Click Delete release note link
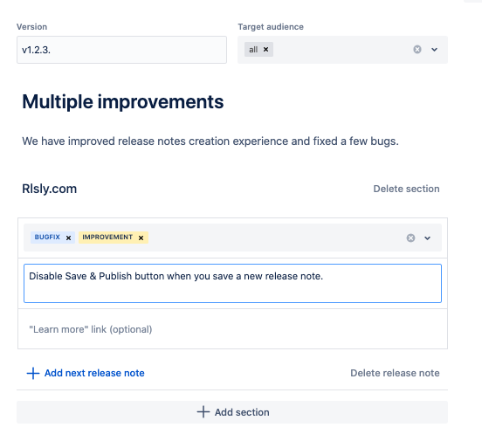 coord(395,373)
